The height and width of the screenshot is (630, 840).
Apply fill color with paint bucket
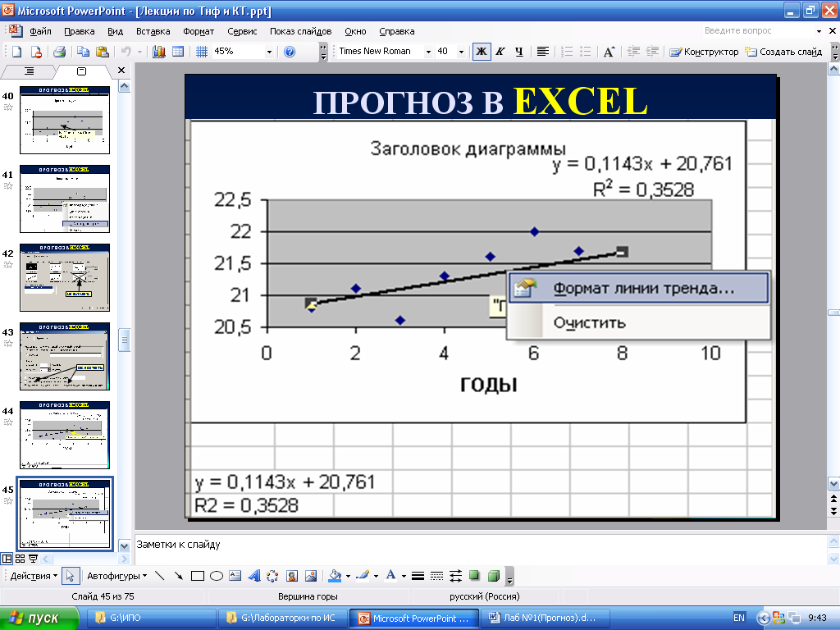tap(335, 576)
